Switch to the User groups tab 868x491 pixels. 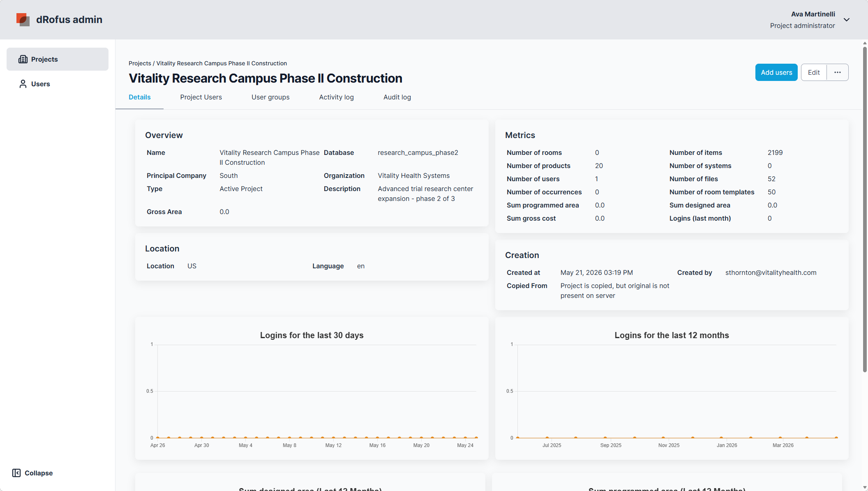270,97
